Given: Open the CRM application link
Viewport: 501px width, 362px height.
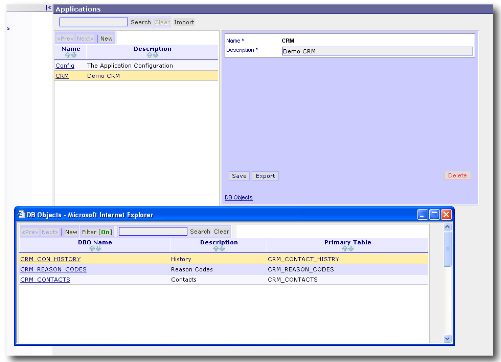Looking at the screenshot, I should 62,76.
